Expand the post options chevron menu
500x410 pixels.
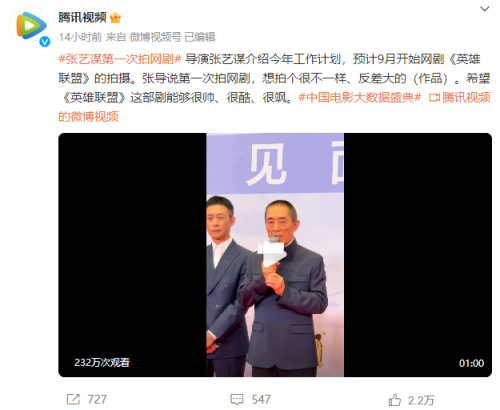484,9
